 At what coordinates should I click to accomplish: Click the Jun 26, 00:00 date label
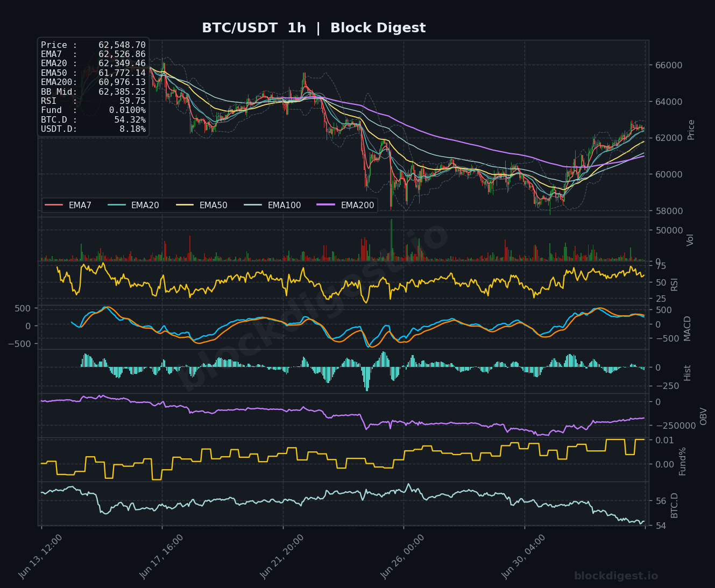tap(403, 557)
